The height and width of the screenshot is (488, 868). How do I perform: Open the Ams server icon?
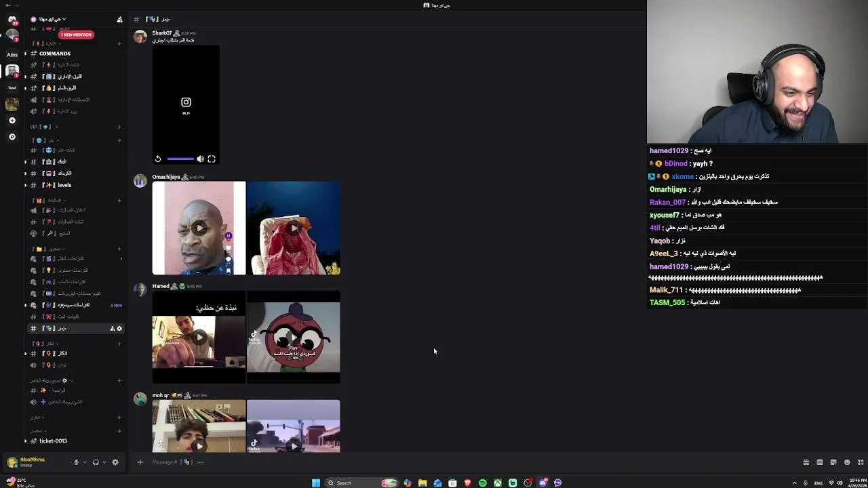[x=12, y=54]
